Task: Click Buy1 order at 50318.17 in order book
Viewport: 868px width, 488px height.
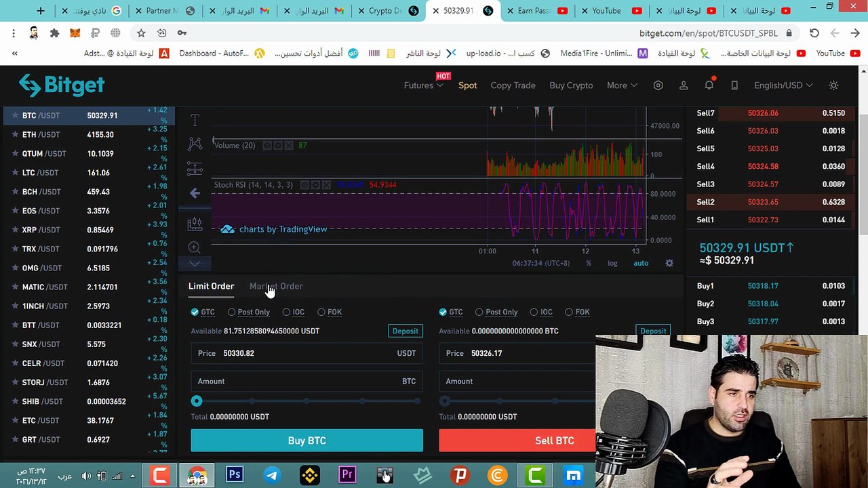Action: (x=771, y=286)
